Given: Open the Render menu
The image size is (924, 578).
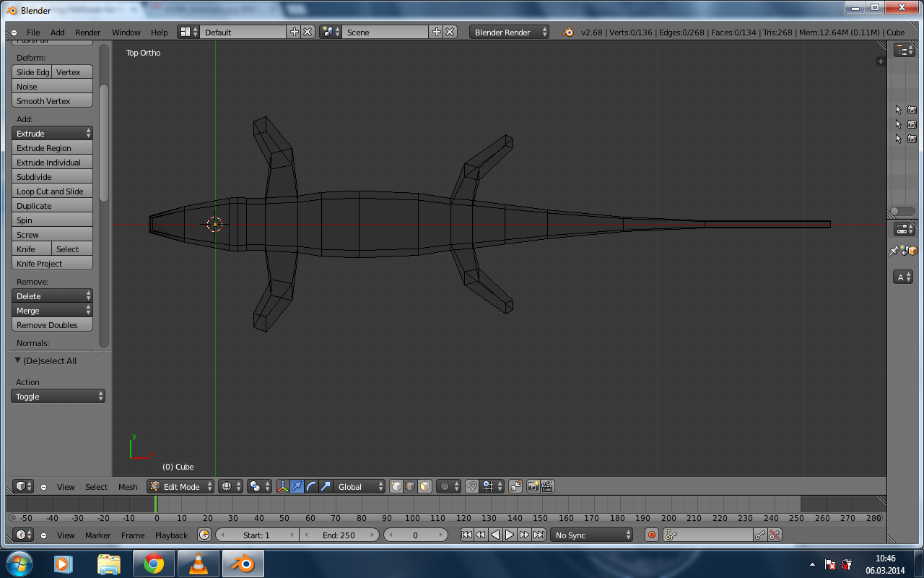Looking at the screenshot, I should pos(88,33).
